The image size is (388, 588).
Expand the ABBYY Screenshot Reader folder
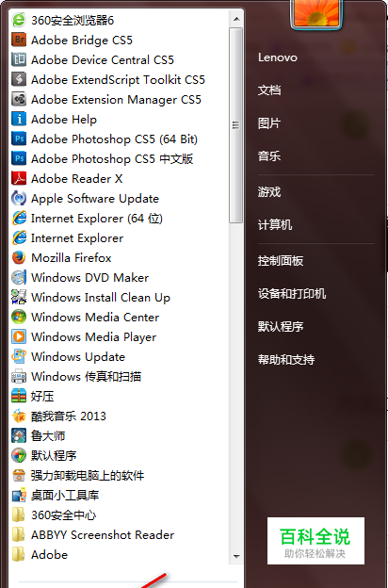[93, 534]
